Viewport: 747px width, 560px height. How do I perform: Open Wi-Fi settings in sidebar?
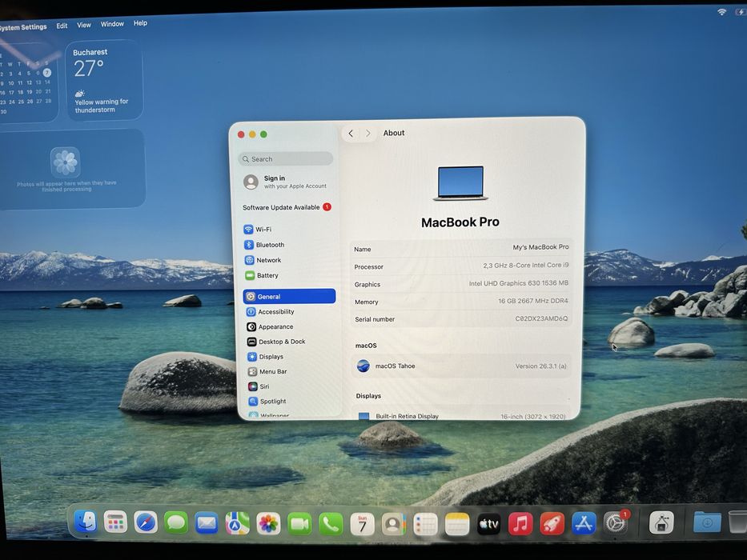pos(289,229)
